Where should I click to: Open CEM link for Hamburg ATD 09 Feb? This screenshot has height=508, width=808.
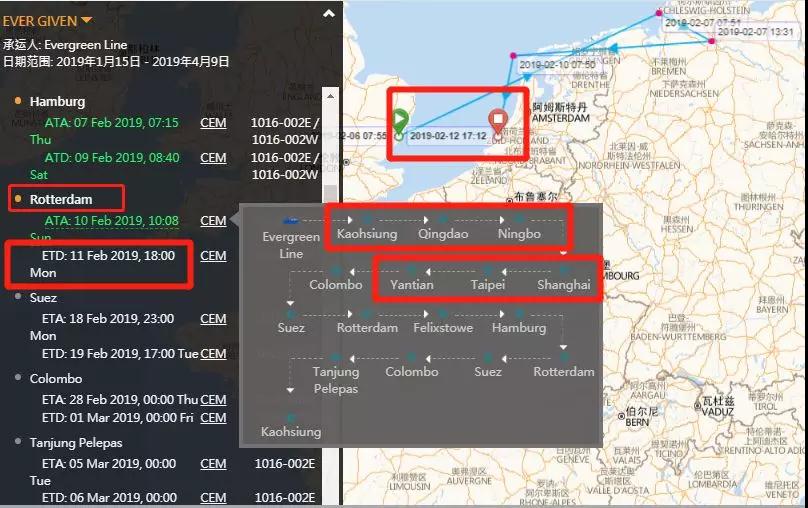(213, 158)
